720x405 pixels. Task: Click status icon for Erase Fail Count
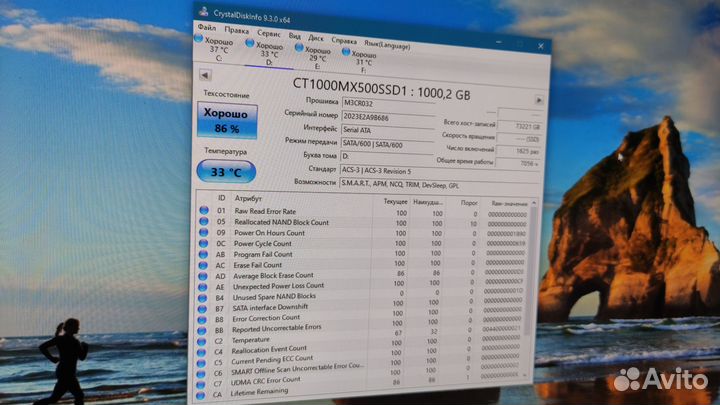tap(202, 265)
